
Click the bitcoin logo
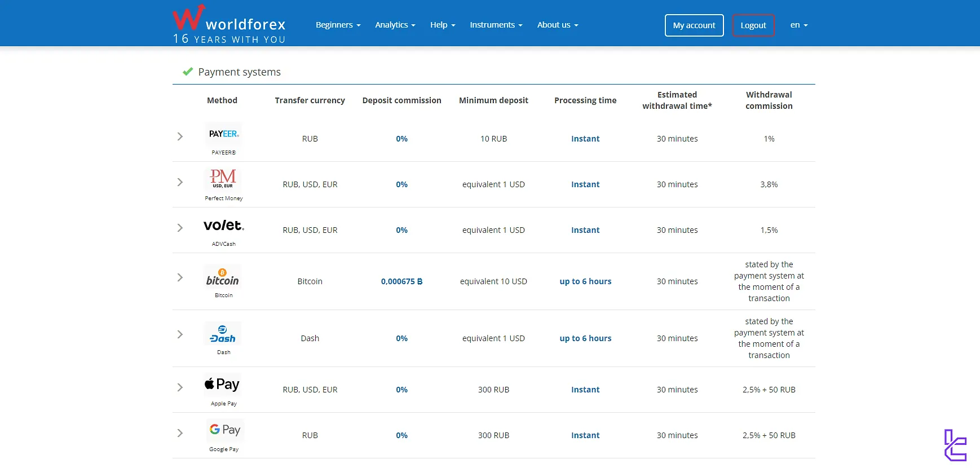(223, 277)
